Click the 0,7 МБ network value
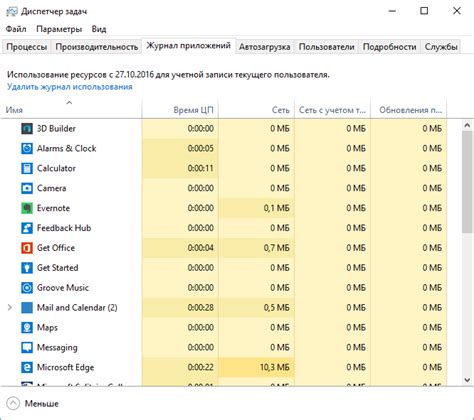This screenshot has height=420, width=474. pyautogui.click(x=277, y=248)
